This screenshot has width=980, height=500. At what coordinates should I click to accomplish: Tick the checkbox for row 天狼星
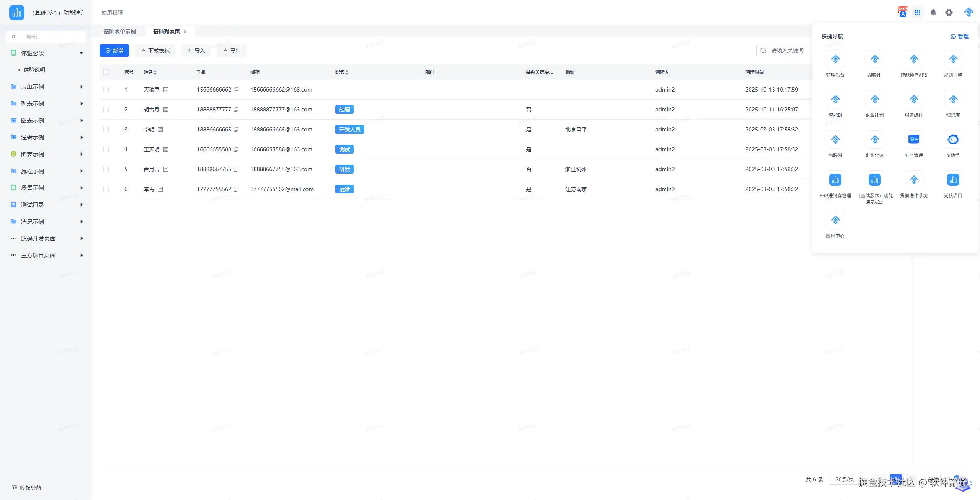pos(106,90)
